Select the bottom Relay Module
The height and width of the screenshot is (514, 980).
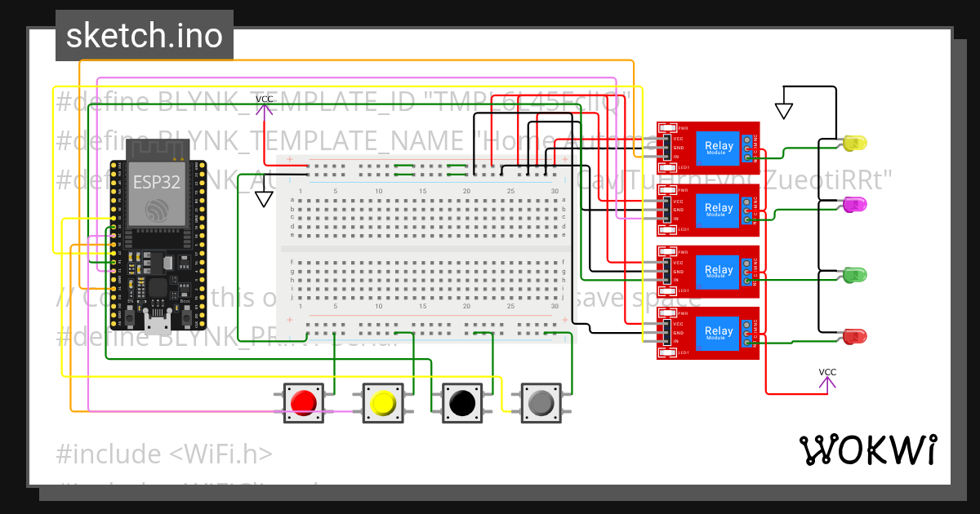(706, 332)
